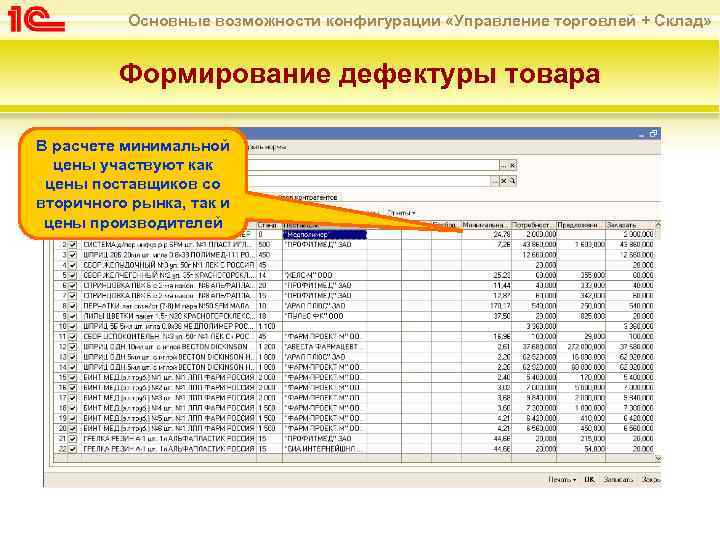
Task: Click the 'Минимальна...' column header
Action: pos(486,225)
